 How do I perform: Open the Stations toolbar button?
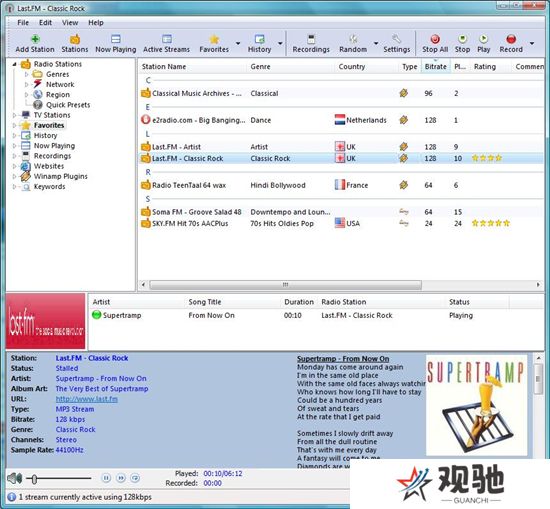(x=75, y=43)
